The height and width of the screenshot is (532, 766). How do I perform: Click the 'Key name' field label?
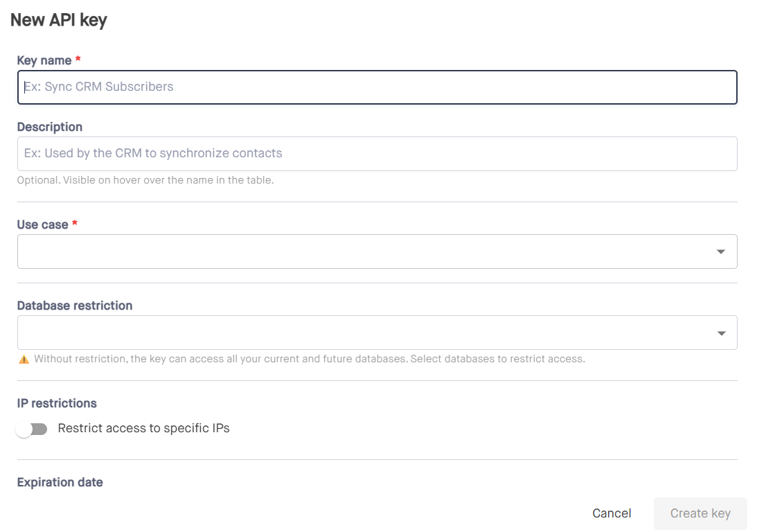[x=44, y=61]
